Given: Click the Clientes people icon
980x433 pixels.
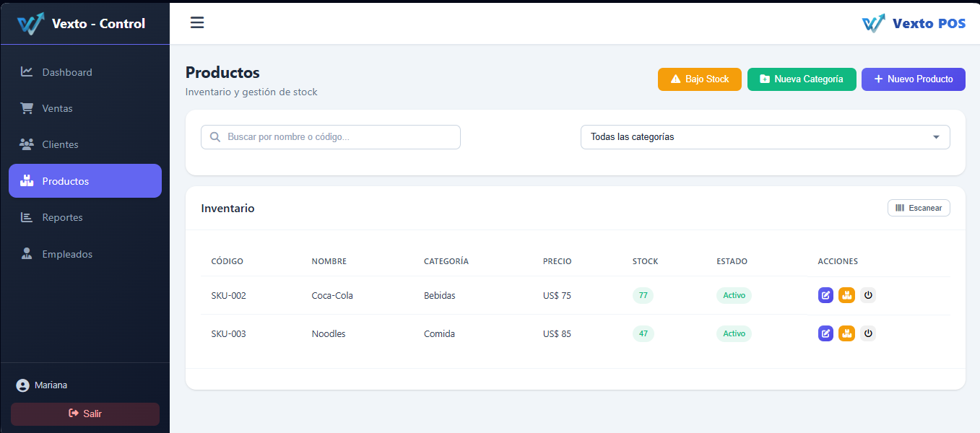Looking at the screenshot, I should tap(27, 144).
